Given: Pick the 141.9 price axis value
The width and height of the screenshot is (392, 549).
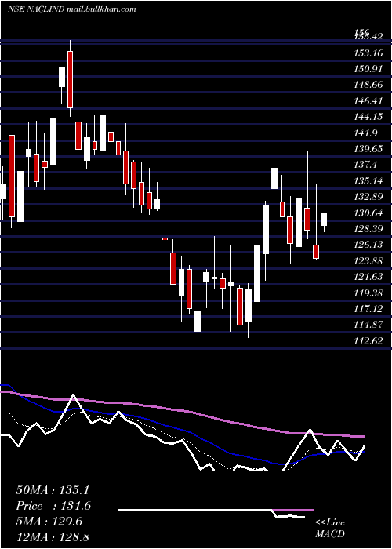Looking at the screenshot, I should [366, 133].
